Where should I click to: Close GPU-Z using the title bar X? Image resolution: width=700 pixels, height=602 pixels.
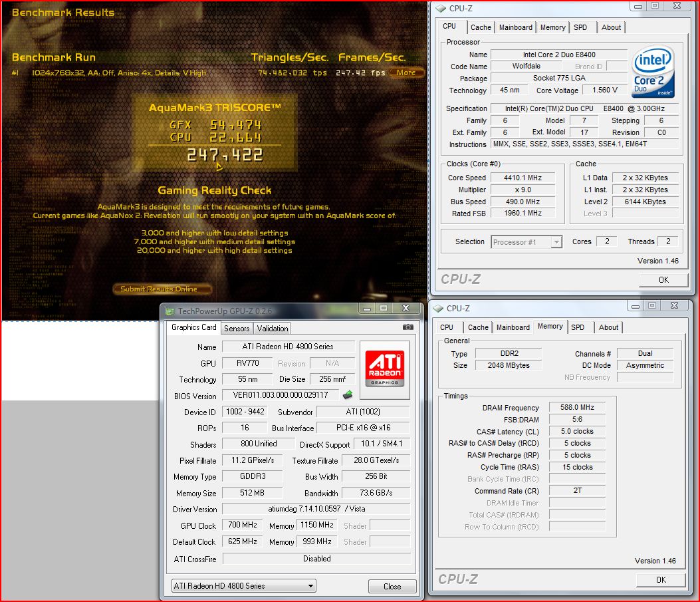coord(406,308)
